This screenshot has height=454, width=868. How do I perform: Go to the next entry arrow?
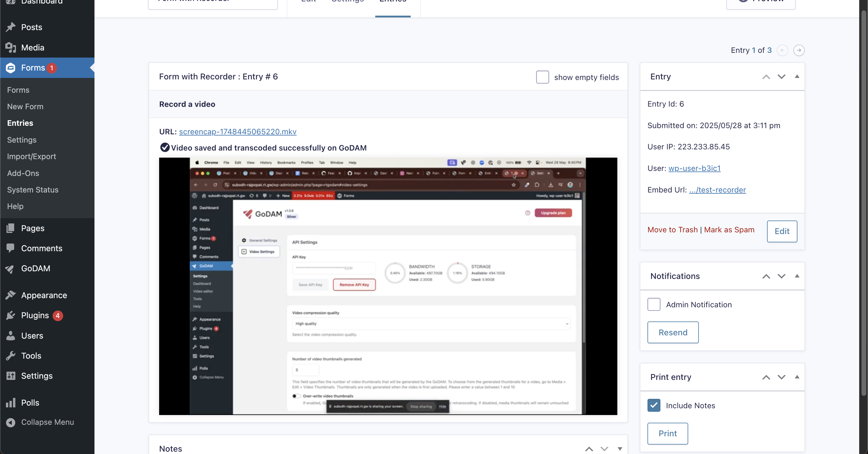click(799, 50)
